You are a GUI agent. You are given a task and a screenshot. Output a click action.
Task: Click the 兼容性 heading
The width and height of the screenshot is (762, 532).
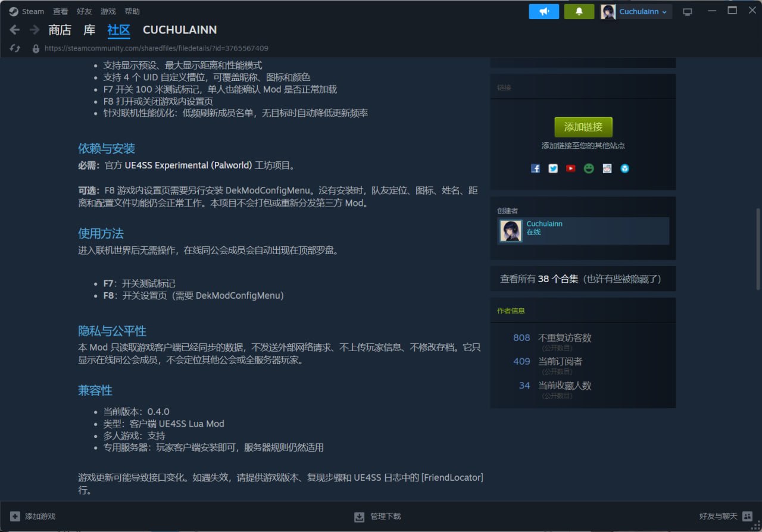pos(95,390)
